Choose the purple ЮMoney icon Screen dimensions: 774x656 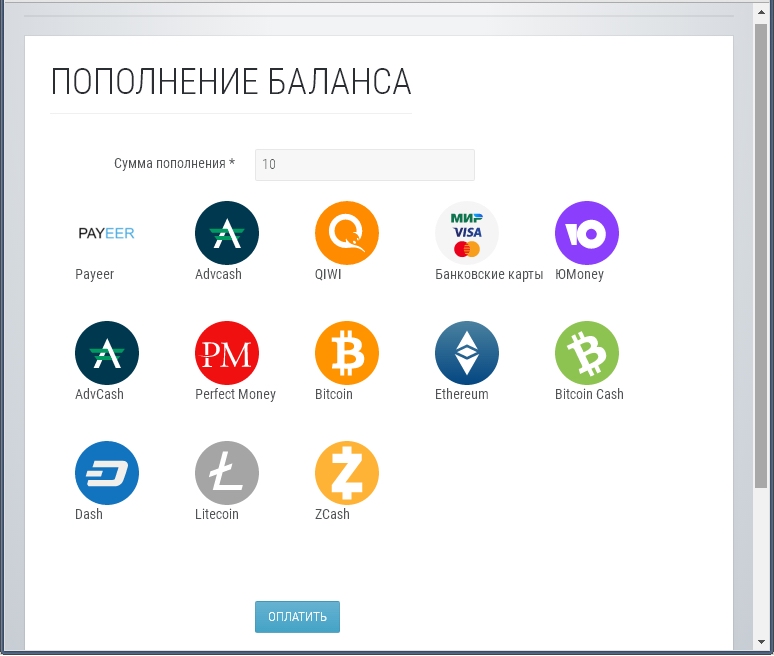[x=586, y=233]
